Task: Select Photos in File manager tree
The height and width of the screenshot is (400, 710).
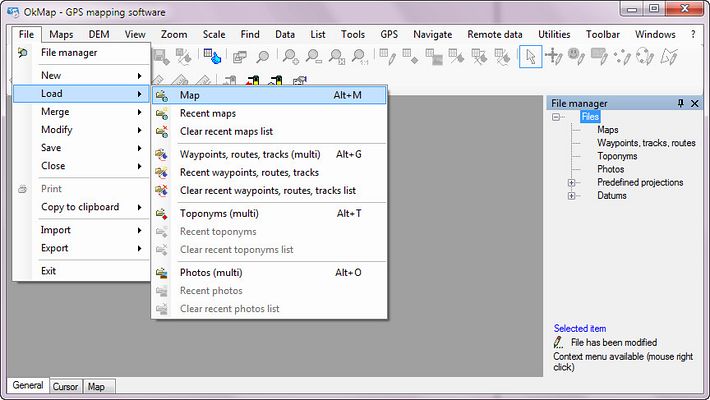Action: click(610, 169)
